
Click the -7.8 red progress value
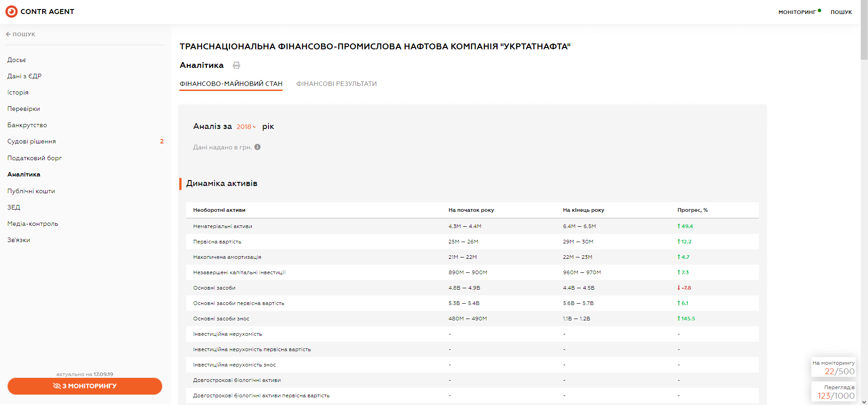pos(684,288)
